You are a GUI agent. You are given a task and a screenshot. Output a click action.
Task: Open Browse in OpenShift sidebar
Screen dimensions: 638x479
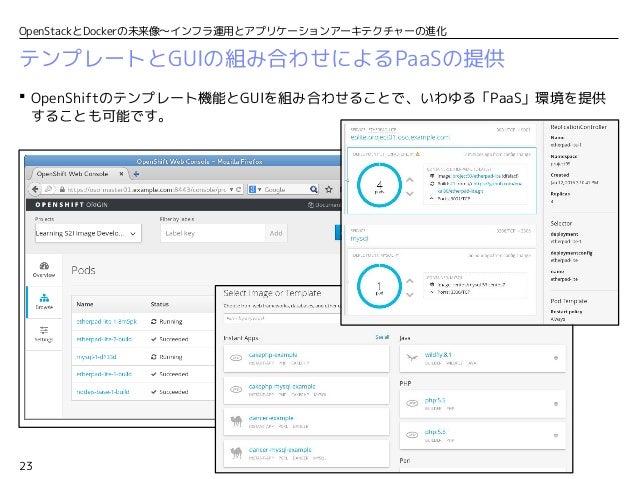[44, 302]
